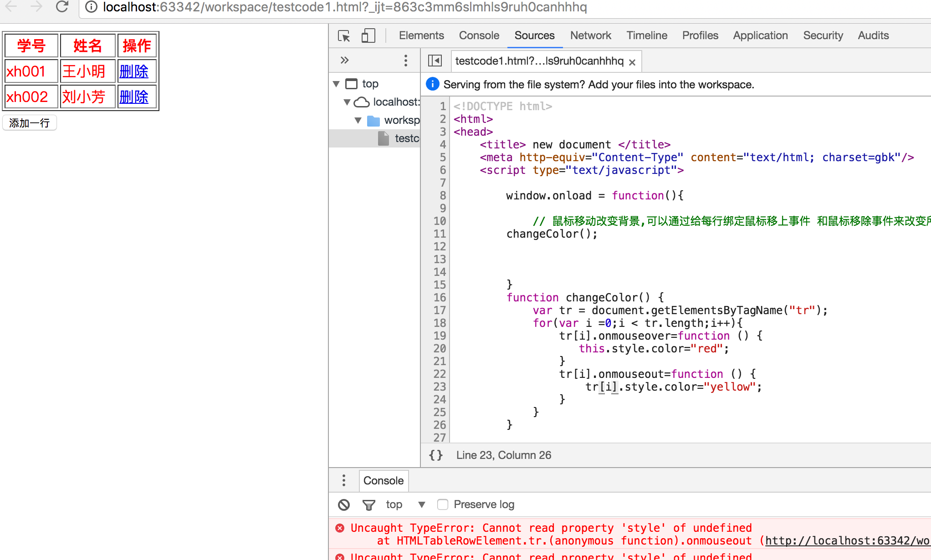Click the site info icon in address bar
The image size is (931, 560).
point(91,7)
